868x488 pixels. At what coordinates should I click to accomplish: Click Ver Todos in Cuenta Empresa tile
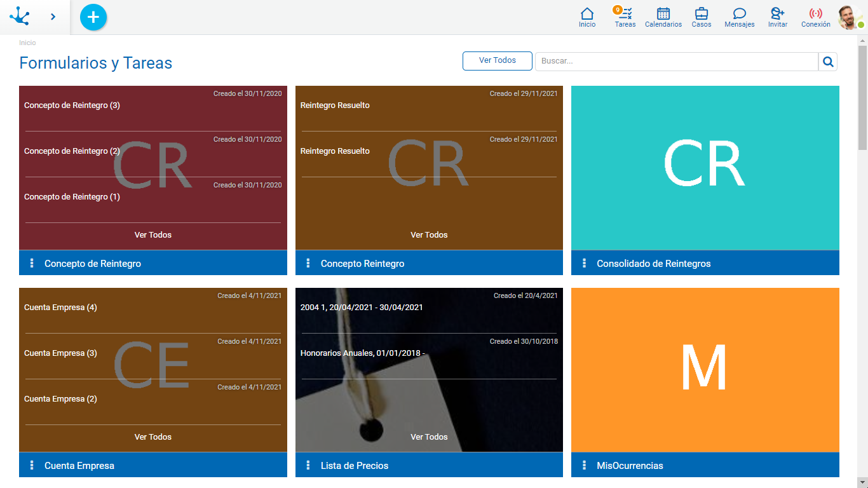pyautogui.click(x=153, y=437)
